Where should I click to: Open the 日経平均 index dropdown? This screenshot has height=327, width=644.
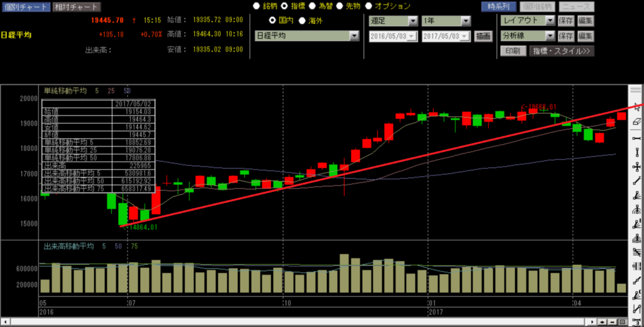click(x=353, y=36)
